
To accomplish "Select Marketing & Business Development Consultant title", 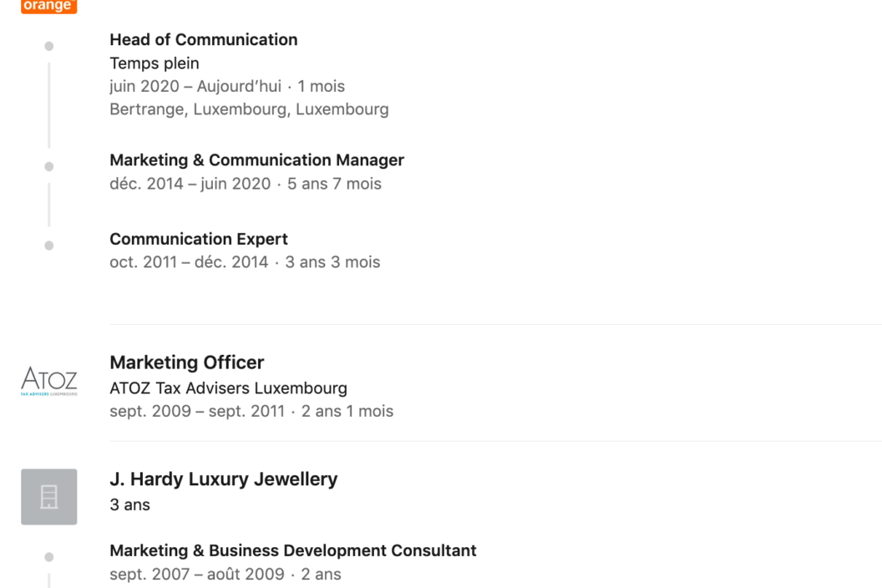I will click(x=292, y=551).
